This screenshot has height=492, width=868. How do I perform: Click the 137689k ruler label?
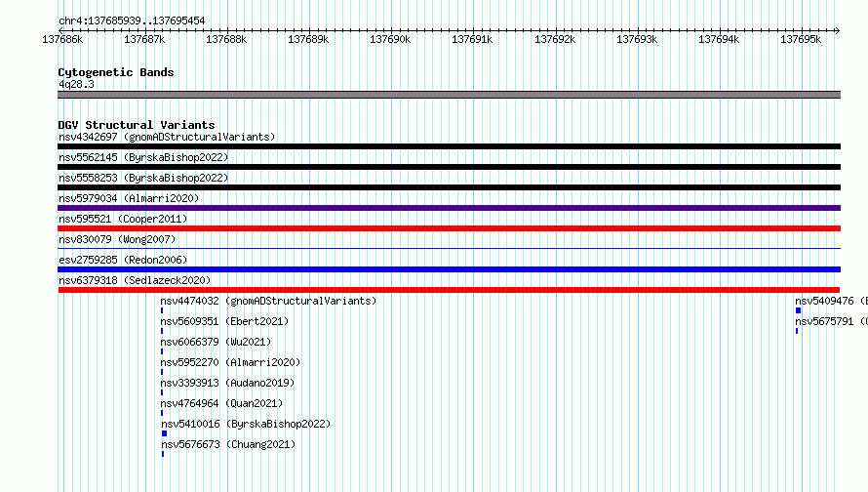tap(308, 39)
